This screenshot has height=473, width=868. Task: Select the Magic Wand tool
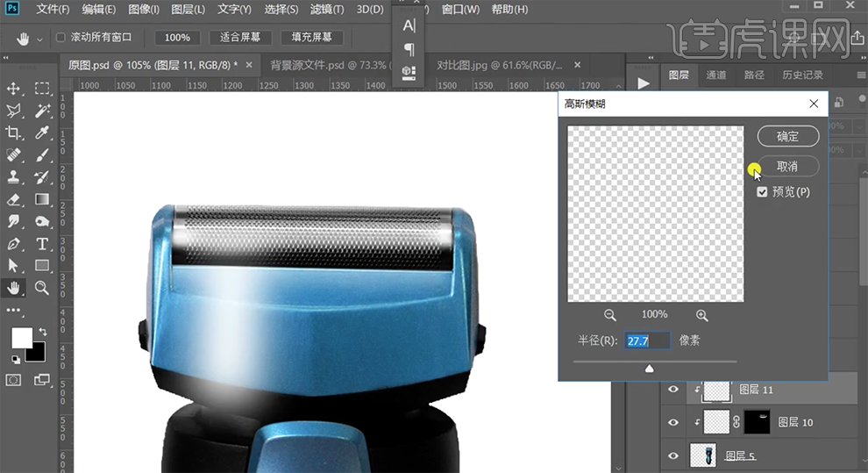(x=42, y=111)
